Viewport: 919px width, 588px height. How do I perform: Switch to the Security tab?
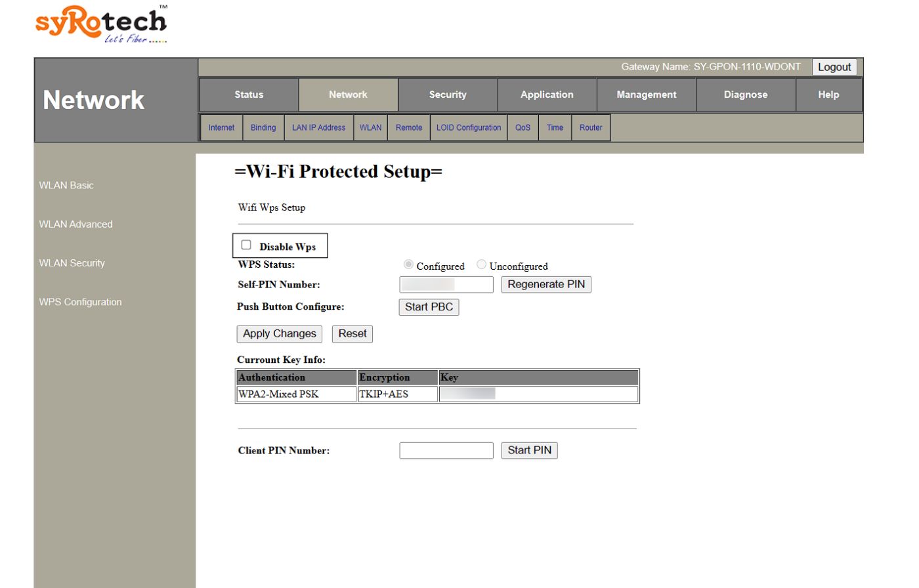[x=448, y=94]
